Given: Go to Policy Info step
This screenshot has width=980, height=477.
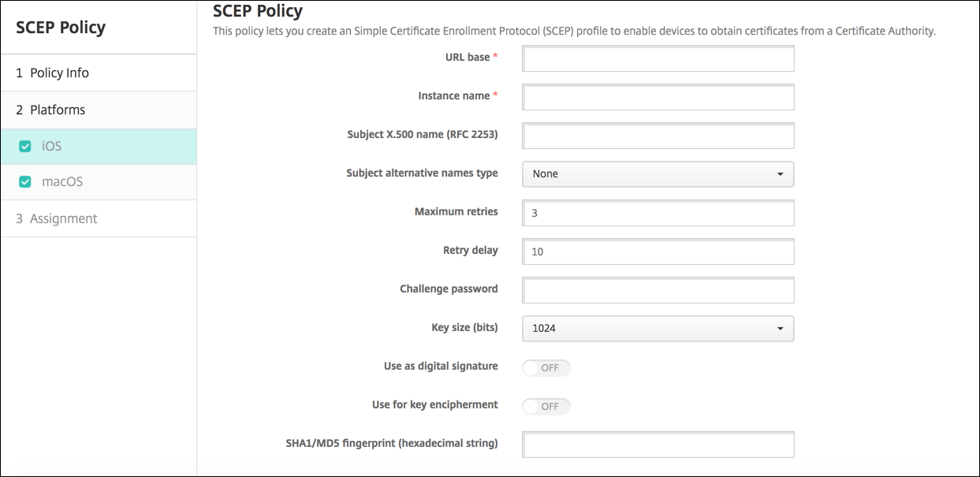Looking at the screenshot, I should (59, 73).
